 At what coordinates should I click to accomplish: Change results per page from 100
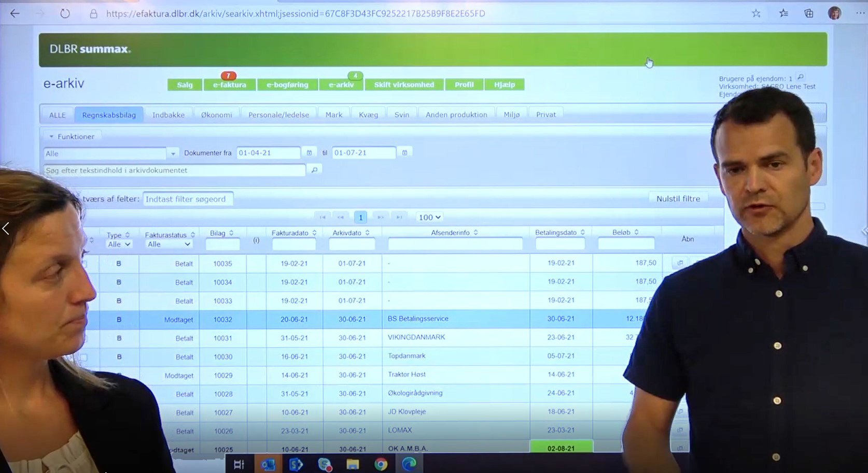429,217
